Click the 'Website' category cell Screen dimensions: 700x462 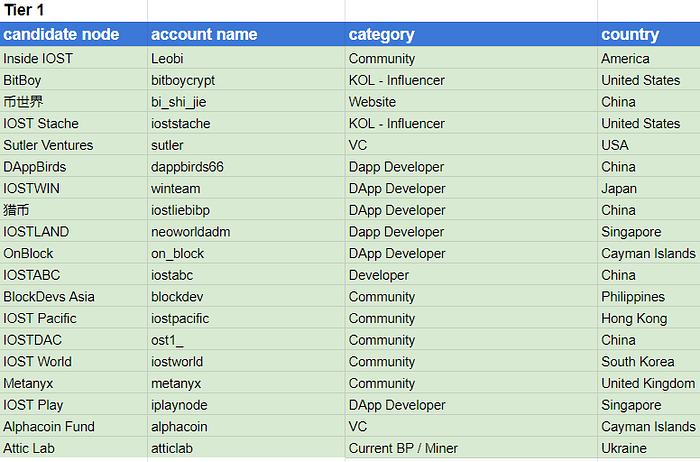(471, 102)
